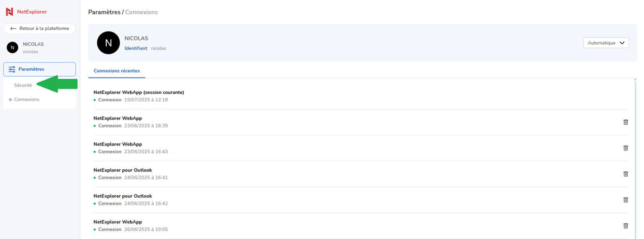Open Sécurité in the sidebar

[23, 86]
